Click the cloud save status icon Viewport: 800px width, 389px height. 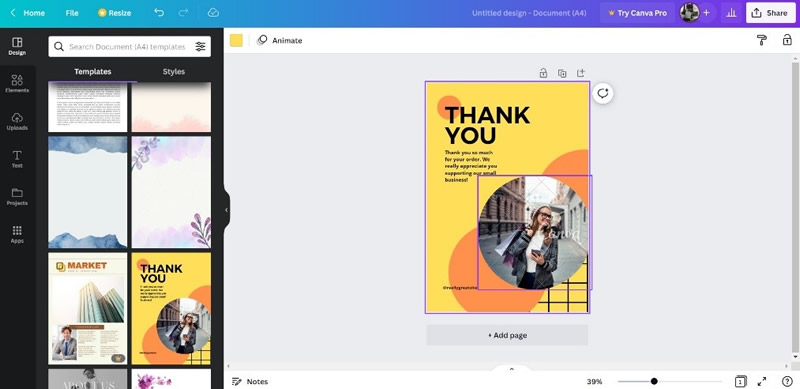[213, 13]
